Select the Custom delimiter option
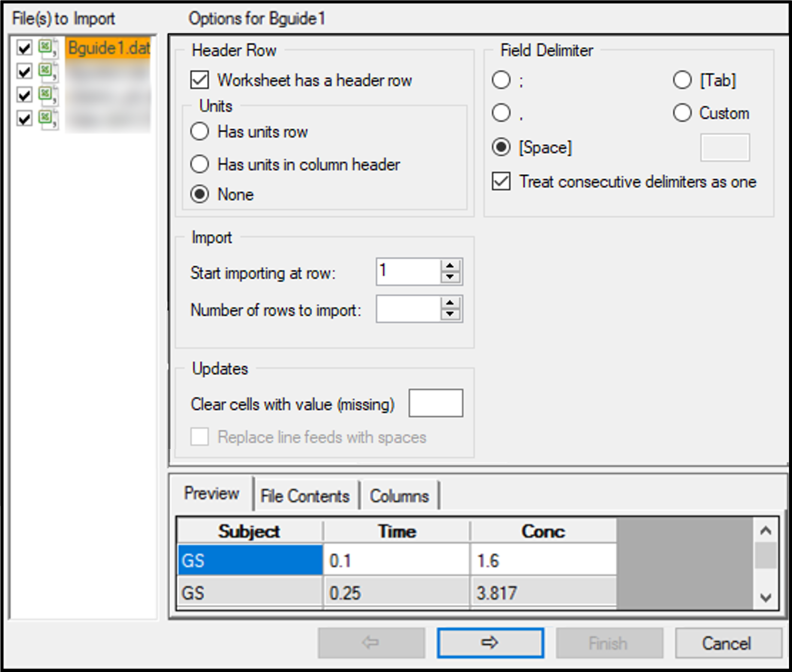Screen dimensions: 792x672 pyautogui.click(x=682, y=113)
